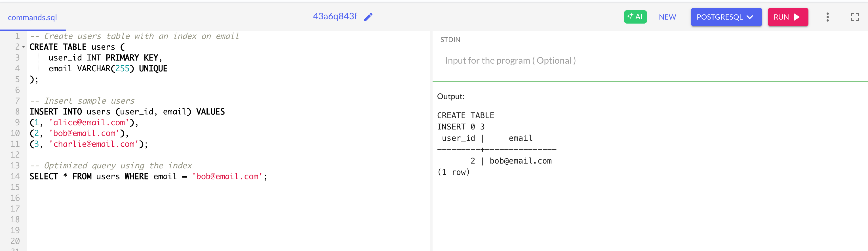Click the comment on line 1 about creating users table
868x251 pixels.
pos(134,36)
